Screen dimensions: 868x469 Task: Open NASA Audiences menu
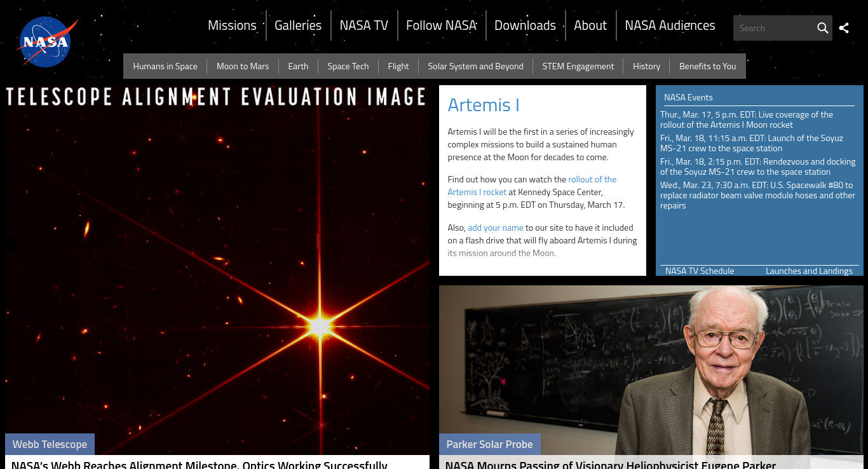click(x=670, y=25)
